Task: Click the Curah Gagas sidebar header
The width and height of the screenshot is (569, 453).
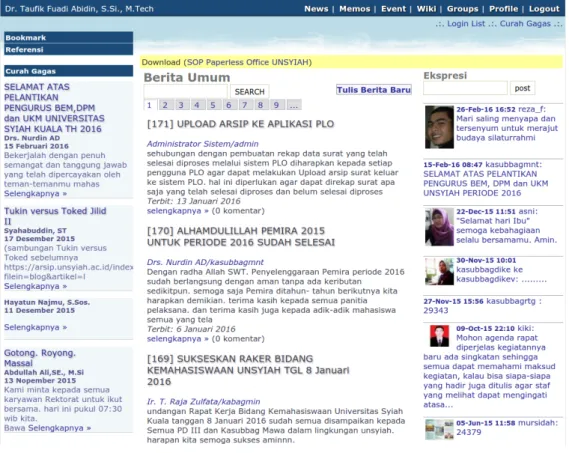Action: tap(69, 71)
